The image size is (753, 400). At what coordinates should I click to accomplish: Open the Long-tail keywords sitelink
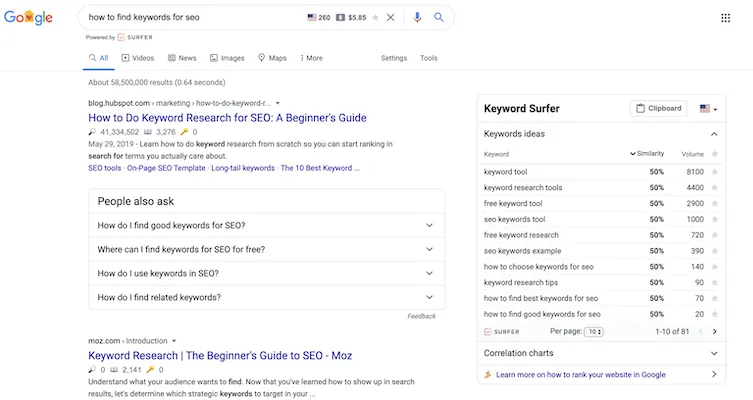(243, 168)
